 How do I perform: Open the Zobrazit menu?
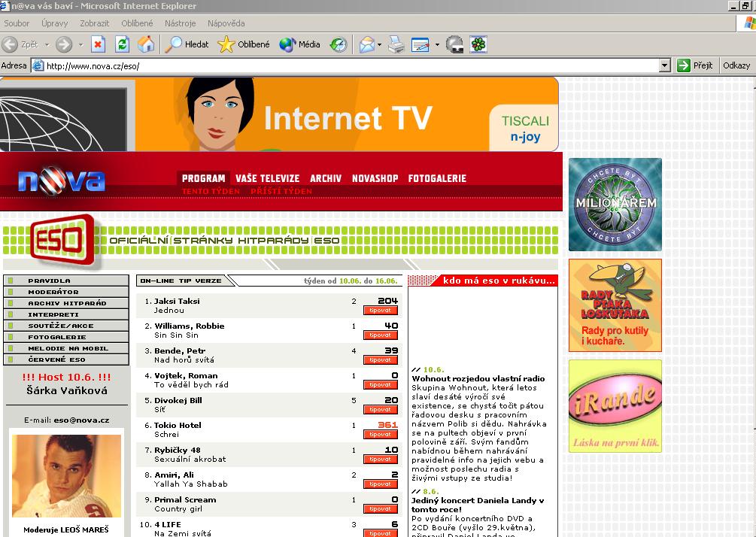tap(95, 23)
